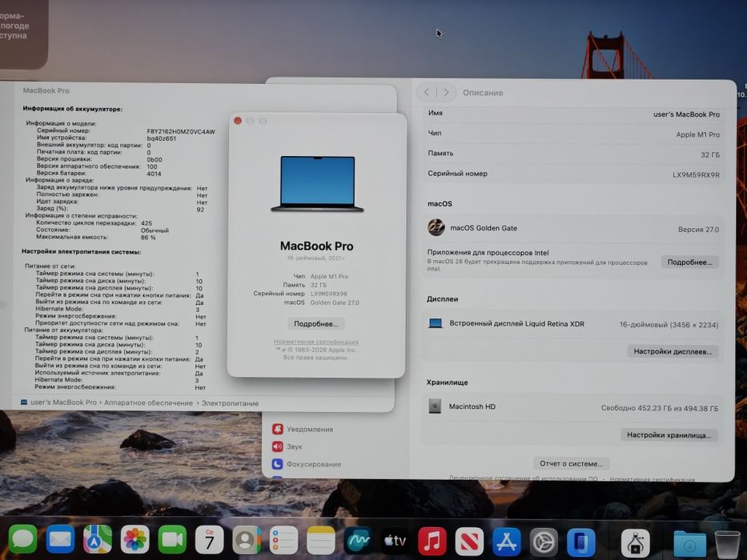Click Аппаратное обеспечение in the path bar
Viewport: 747px width, 560px height.
coord(148,403)
